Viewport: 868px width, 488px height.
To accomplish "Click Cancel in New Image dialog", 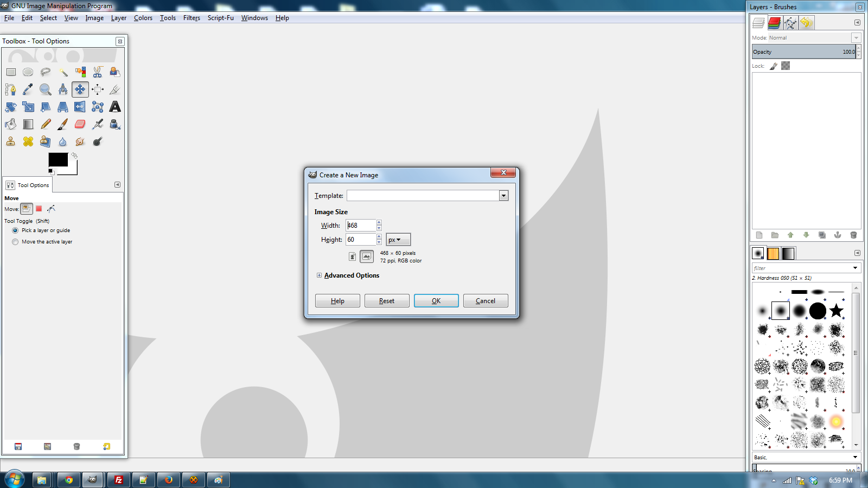I will (486, 301).
